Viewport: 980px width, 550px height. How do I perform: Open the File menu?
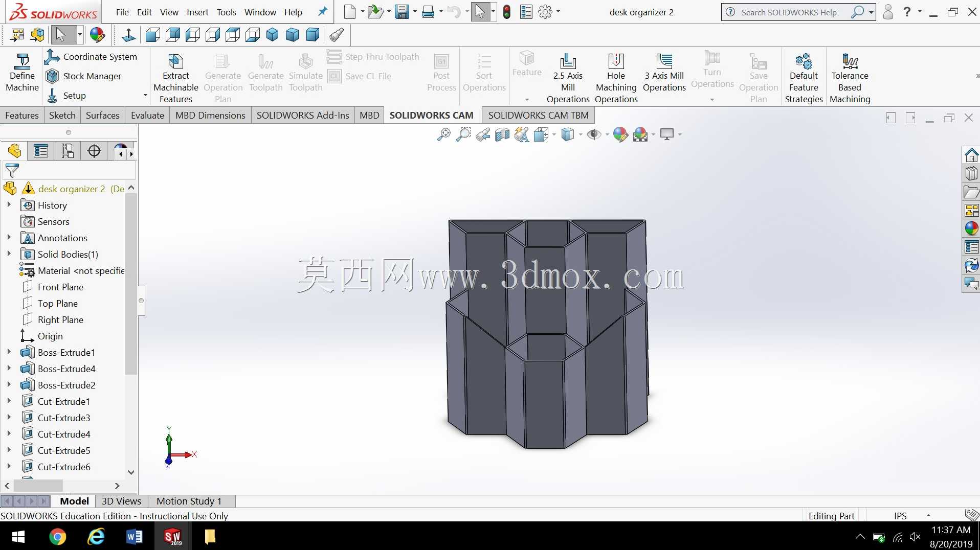[x=122, y=12]
